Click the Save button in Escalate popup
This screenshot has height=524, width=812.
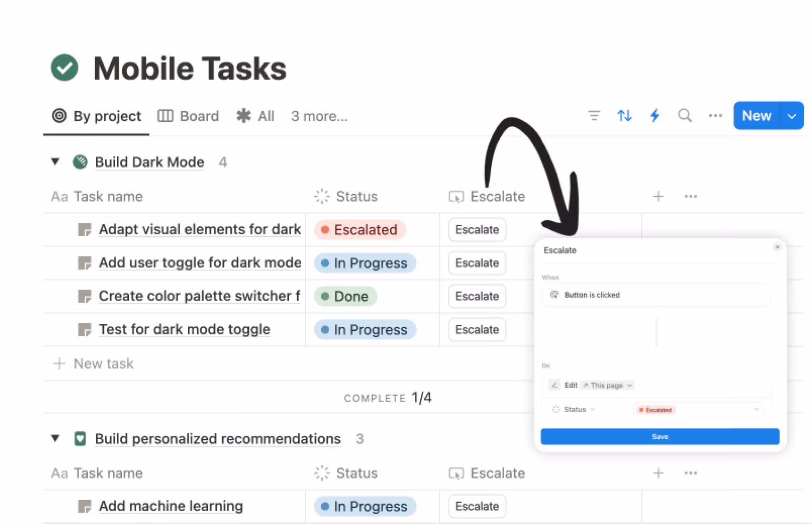point(660,436)
